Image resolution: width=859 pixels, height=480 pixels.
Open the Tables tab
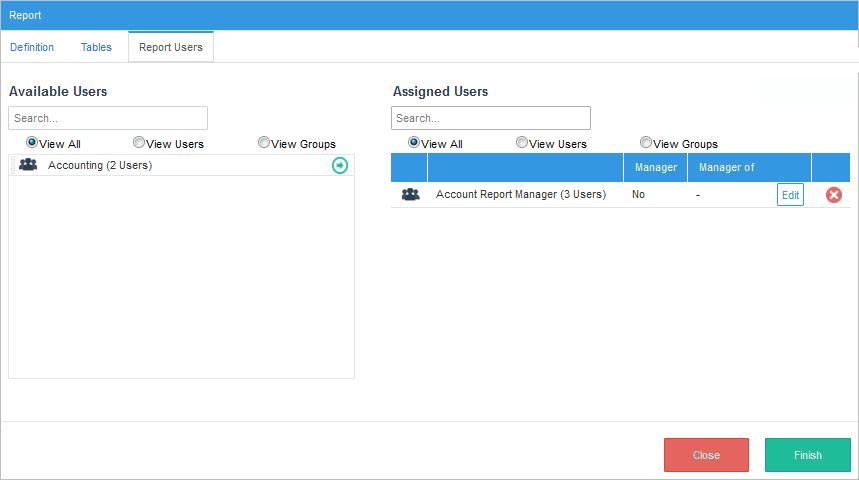pos(96,47)
